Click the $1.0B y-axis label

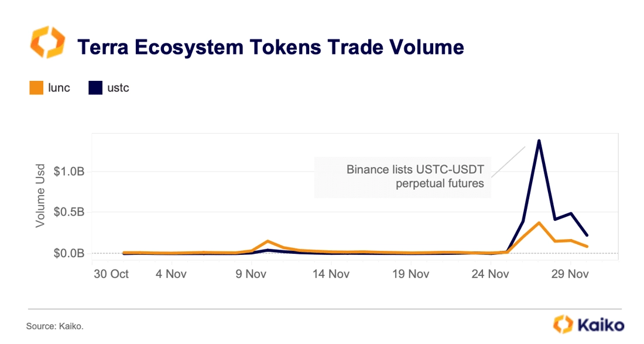point(69,171)
